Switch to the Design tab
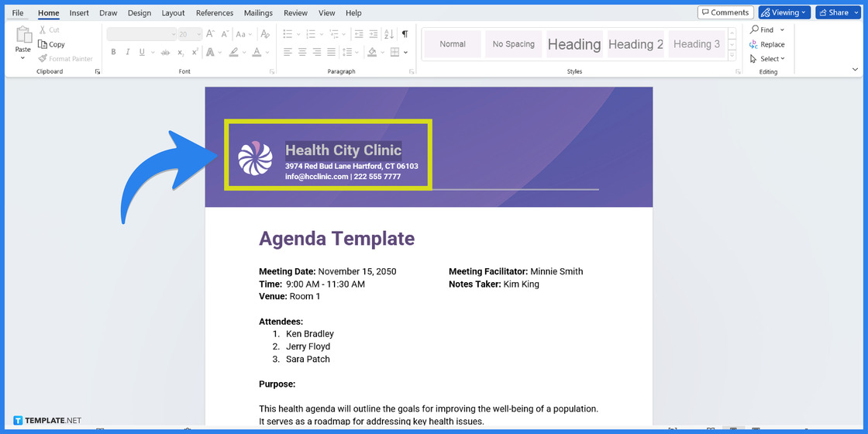 pos(139,12)
